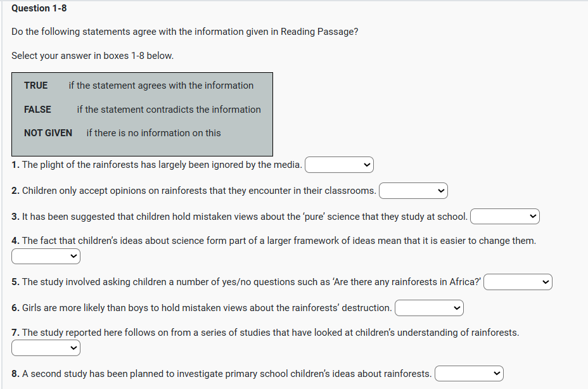The image size is (588, 389).
Task: Open the answer dropdown for statement 2
Action: [413, 191]
